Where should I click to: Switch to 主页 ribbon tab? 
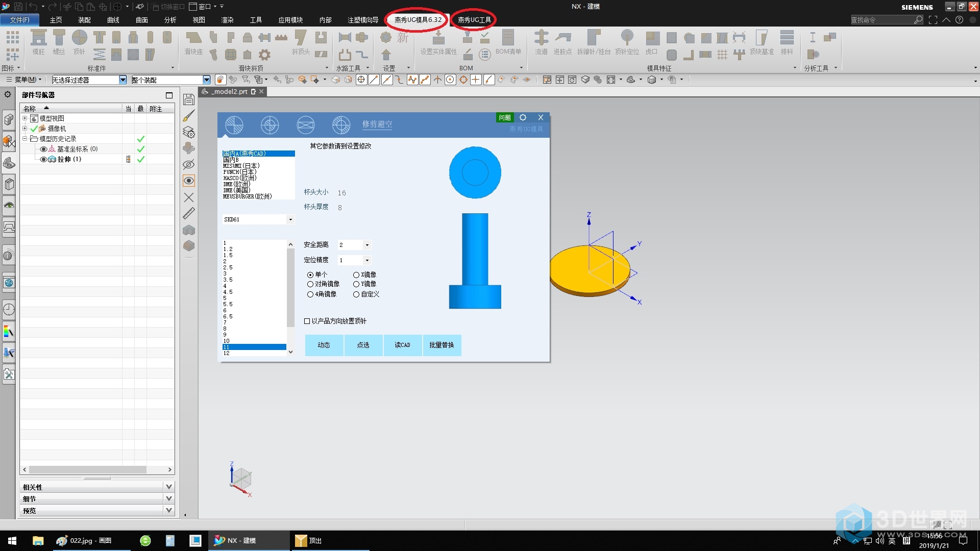click(56, 20)
